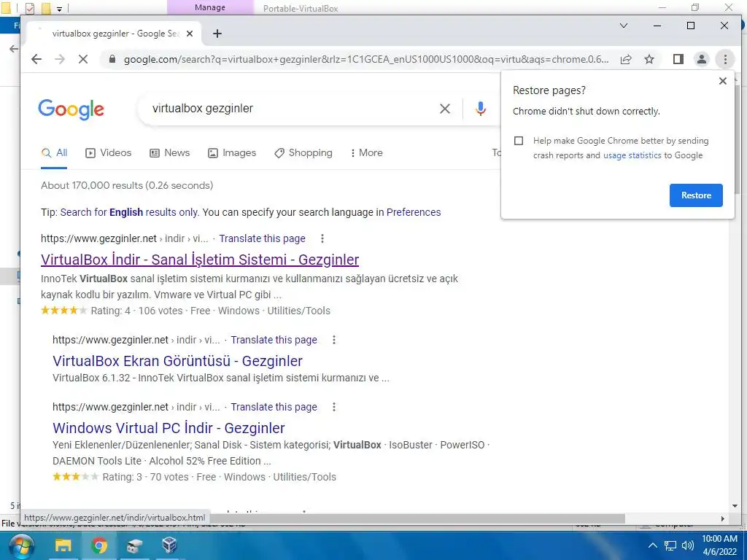Click the Restore button
Screen dimensions: 747x560
click(696, 195)
